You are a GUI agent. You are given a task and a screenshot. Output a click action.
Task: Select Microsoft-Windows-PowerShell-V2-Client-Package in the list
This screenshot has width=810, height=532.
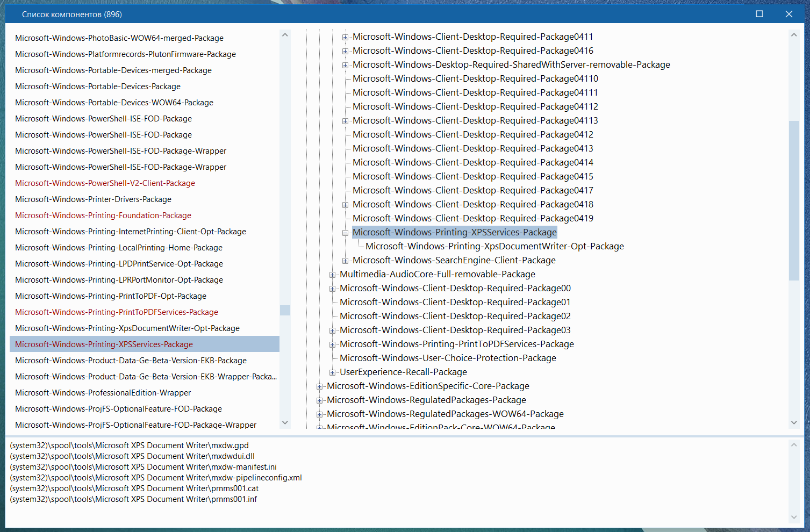coord(105,183)
